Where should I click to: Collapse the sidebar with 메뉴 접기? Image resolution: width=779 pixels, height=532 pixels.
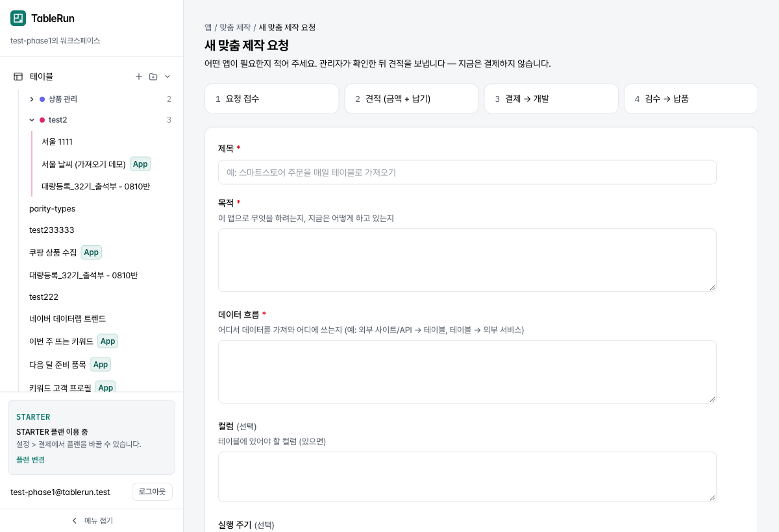tap(92, 520)
